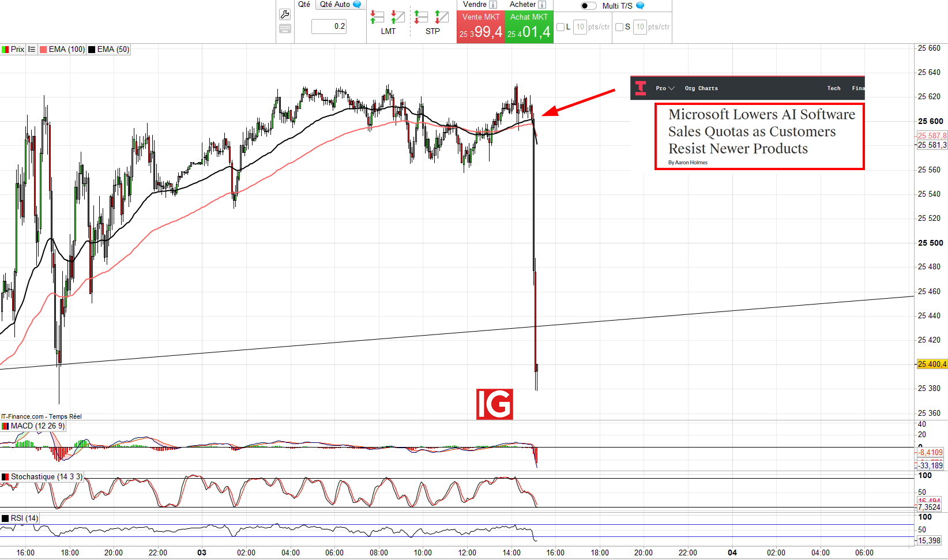Click the STP label under stop icons

(x=432, y=31)
